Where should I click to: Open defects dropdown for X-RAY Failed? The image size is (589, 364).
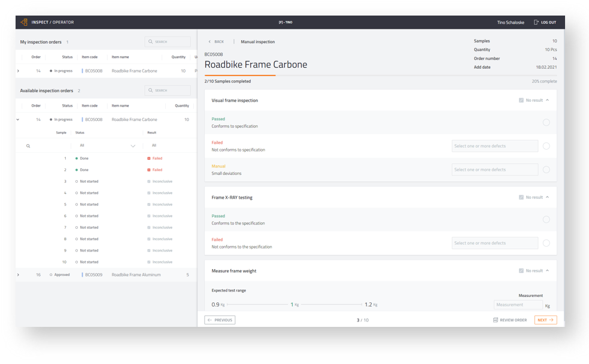click(x=494, y=243)
